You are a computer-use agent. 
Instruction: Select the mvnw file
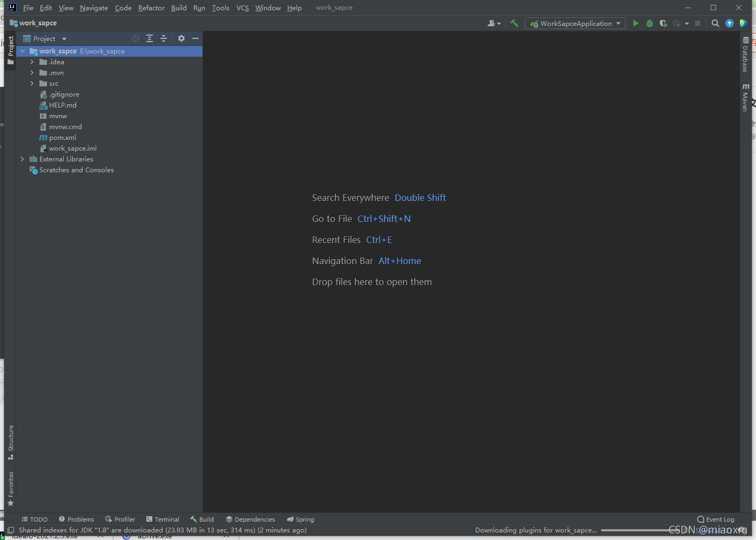click(x=53, y=116)
